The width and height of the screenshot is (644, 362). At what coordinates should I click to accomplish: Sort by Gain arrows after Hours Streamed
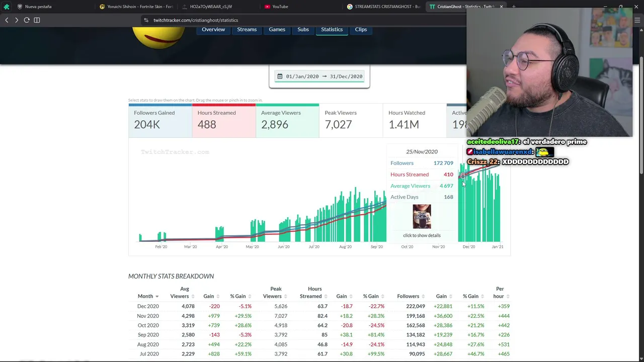351,297
